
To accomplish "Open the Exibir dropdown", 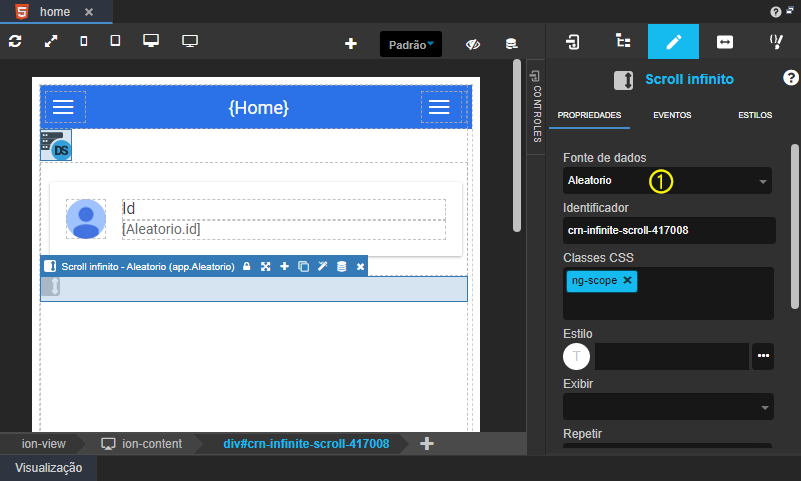I will (x=668, y=406).
